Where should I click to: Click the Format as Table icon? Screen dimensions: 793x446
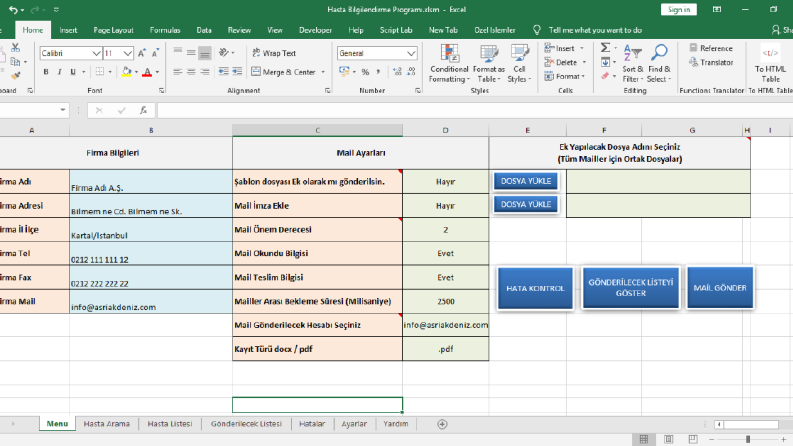[489, 54]
